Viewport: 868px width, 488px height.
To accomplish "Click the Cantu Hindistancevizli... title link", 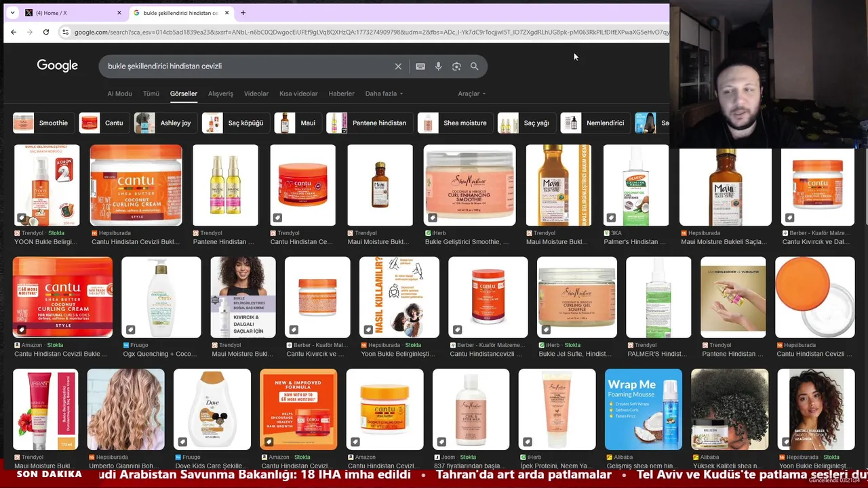I will (x=487, y=354).
